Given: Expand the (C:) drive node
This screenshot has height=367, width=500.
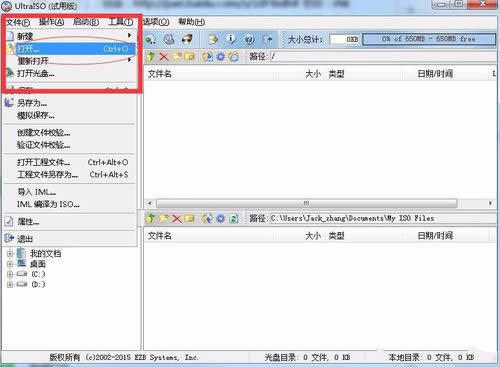Looking at the screenshot, I should pyautogui.click(x=10, y=274).
